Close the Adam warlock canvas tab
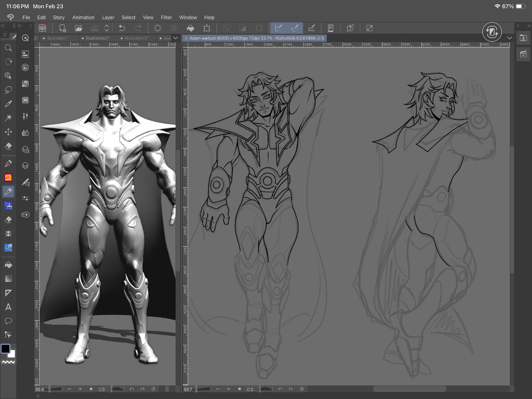 click(x=186, y=38)
